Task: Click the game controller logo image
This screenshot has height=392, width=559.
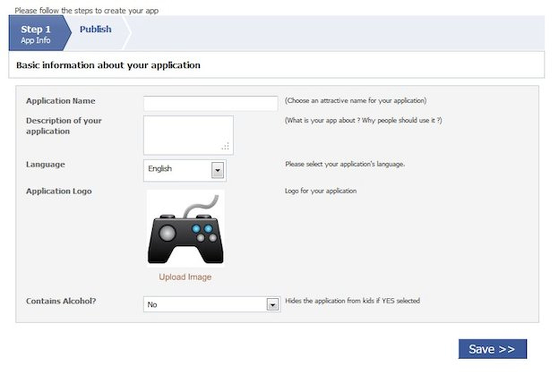Action: 185,229
